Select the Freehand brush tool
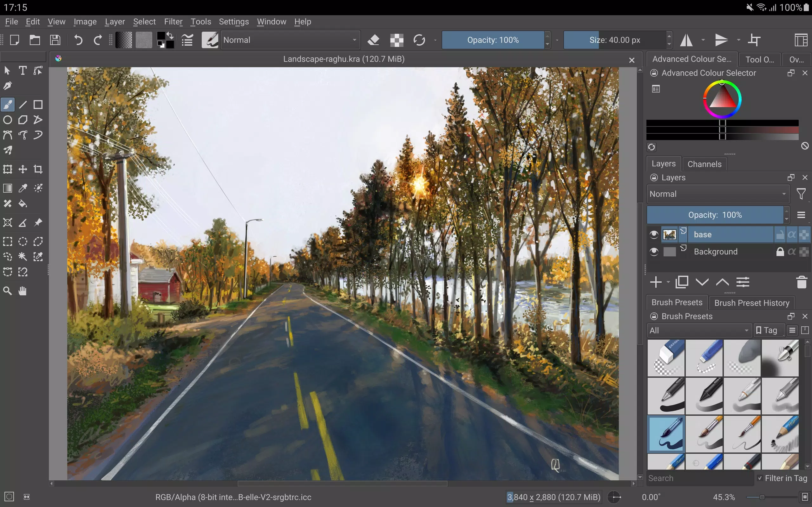 click(x=8, y=105)
